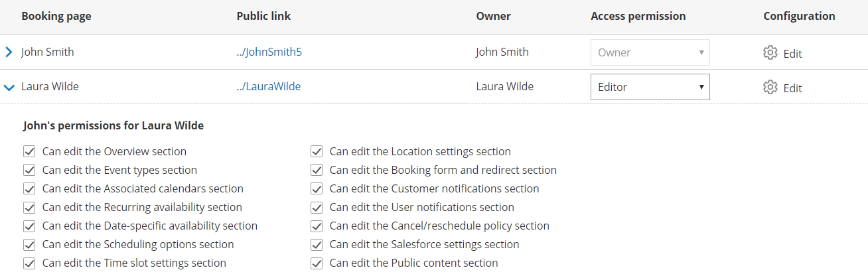The image size is (868, 280).
Task: Uncheck Can edit the Location settings section
Action: (x=317, y=152)
